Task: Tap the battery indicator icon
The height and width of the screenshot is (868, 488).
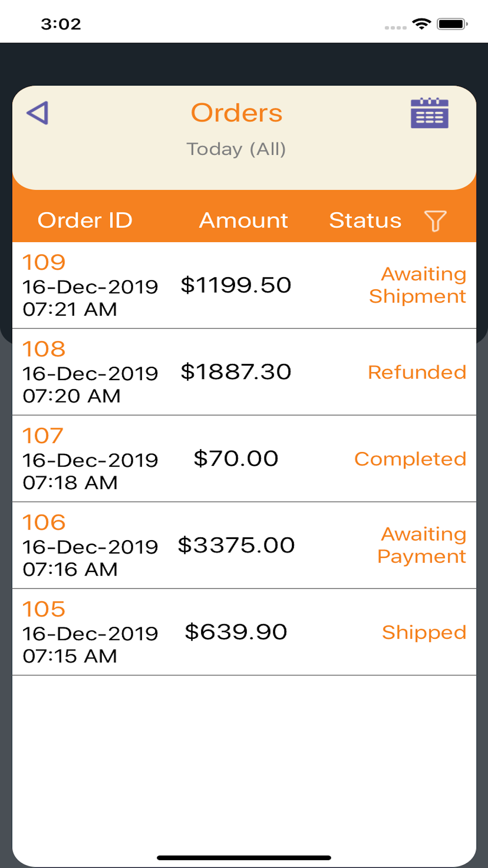Action: coord(452,24)
